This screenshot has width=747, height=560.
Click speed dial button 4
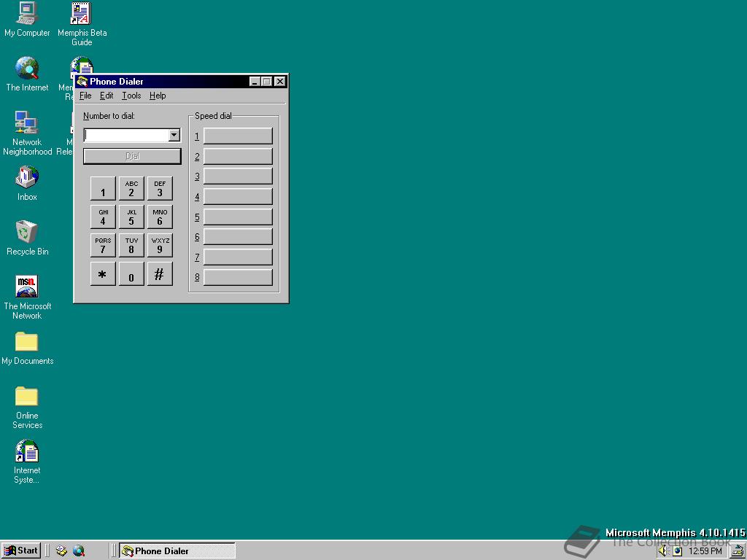pyautogui.click(x=239, y=196)
